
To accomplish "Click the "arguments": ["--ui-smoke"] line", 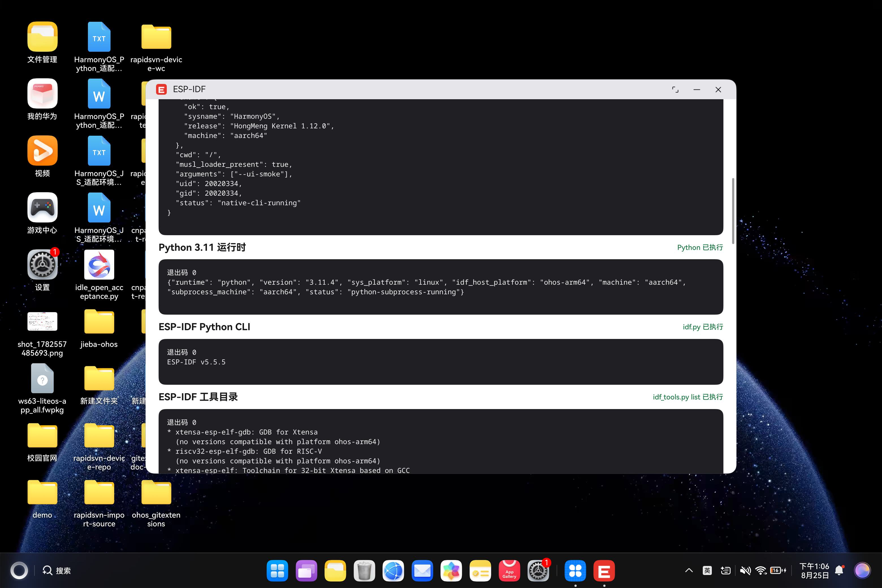I will click(x=234, y=174).
